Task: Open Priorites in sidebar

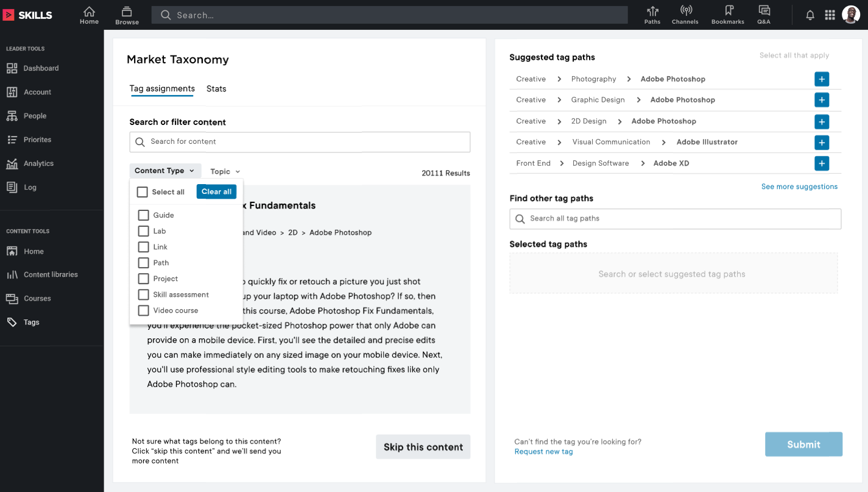Action: 29,140
